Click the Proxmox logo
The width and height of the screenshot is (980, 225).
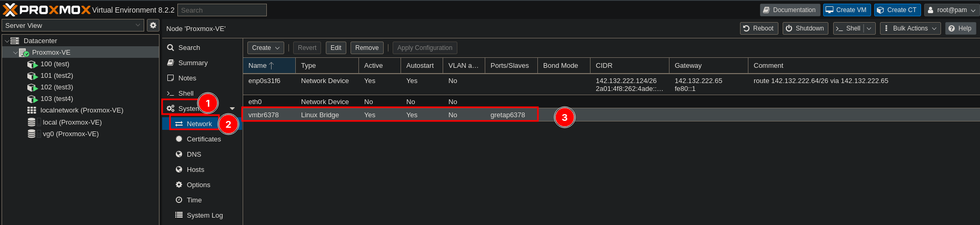pos(46,9)
